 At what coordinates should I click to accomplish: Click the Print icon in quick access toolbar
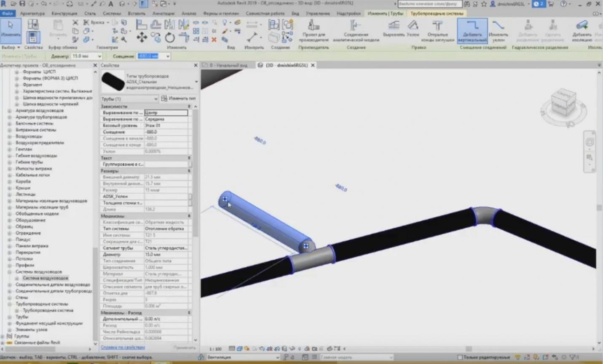click(x=70, y=4)
